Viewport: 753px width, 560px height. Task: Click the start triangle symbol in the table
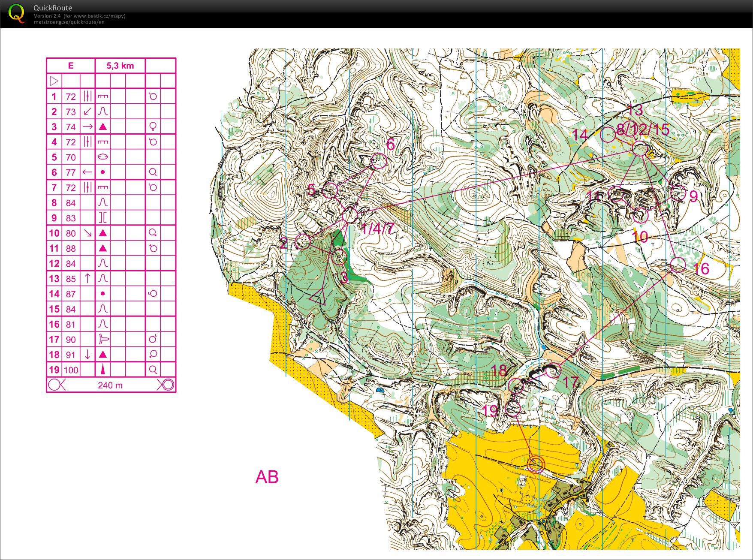[54, 81]
